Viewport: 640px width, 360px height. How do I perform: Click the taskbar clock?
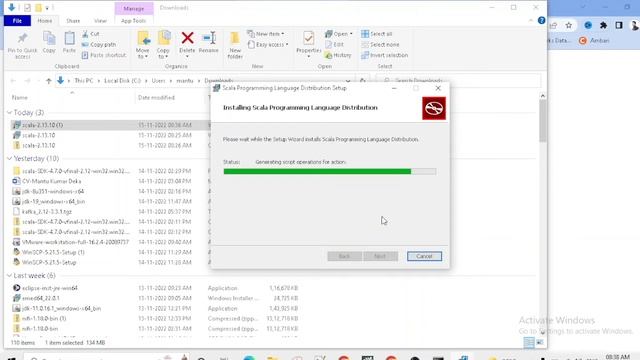(x=617, y=358)
